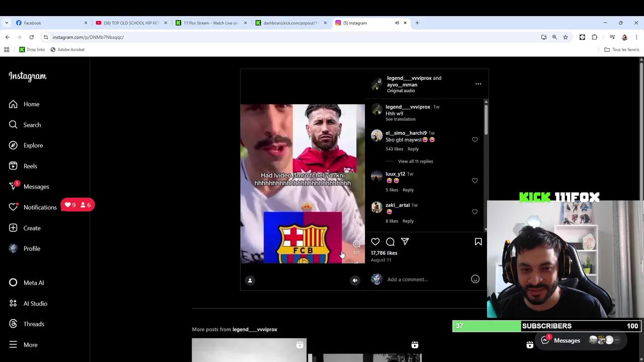The width and height of the screenshot is (644, 362).
Task: View 17,786 likes list
Action: (x=384, y=253)
